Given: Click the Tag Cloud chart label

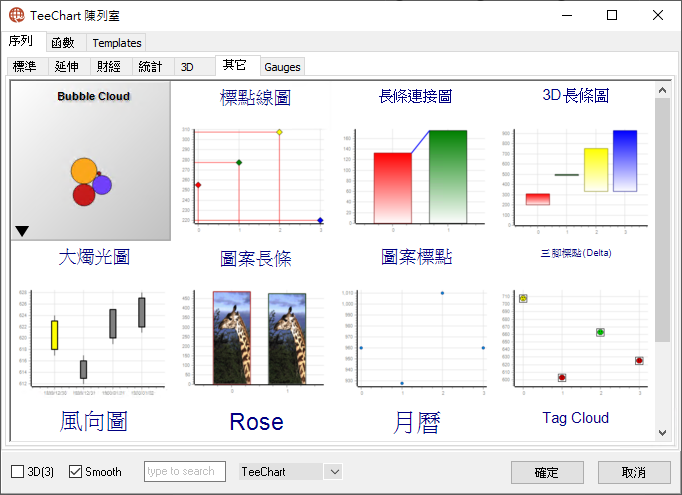Looking at the screenshot, I should pyautogui.click(x=575, y=418).
